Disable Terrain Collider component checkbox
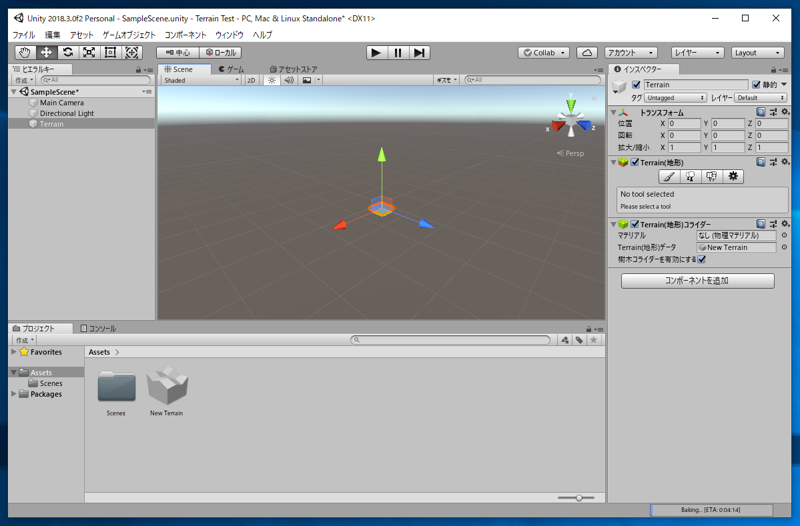 point(635,224)
